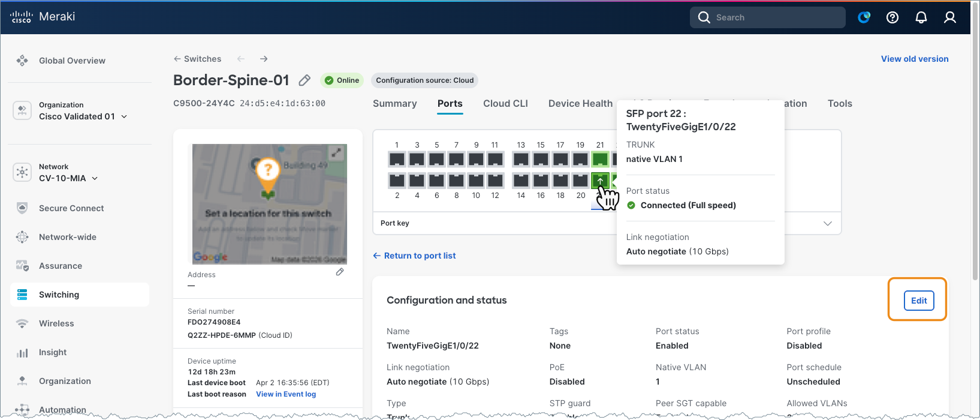Select port 2 in the port diagram

(397, 180)
